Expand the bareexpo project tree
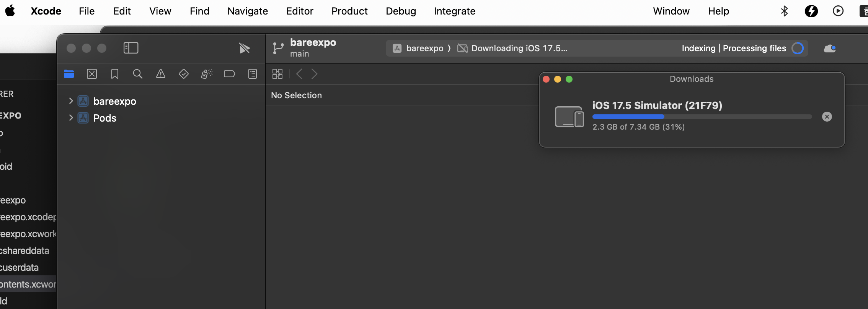This screenshot has height=309, width=868. click(71, 101)
